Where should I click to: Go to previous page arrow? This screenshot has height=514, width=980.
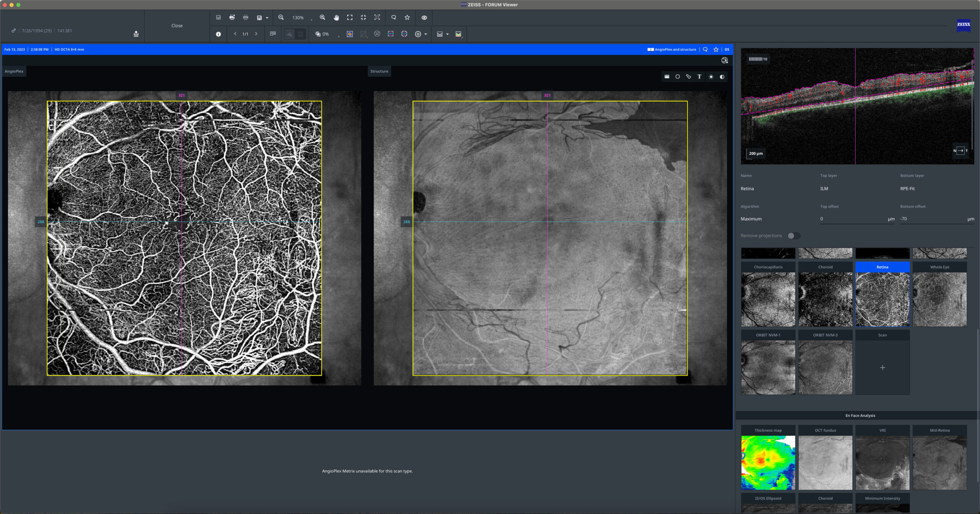pyautogui.click(x=235, y=34)
